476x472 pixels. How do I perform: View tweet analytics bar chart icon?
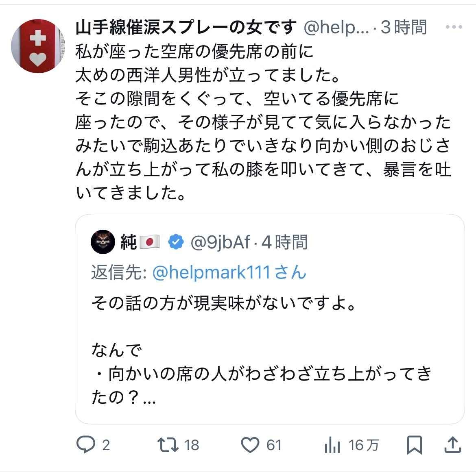click(x=332, y=445)
